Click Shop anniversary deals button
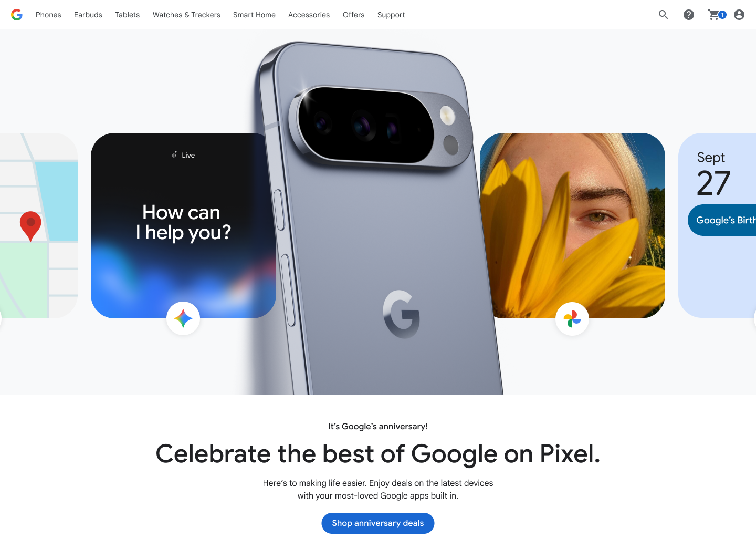This screenshot has height=559, width=756. pyautogui.click(x=378, y=523)
